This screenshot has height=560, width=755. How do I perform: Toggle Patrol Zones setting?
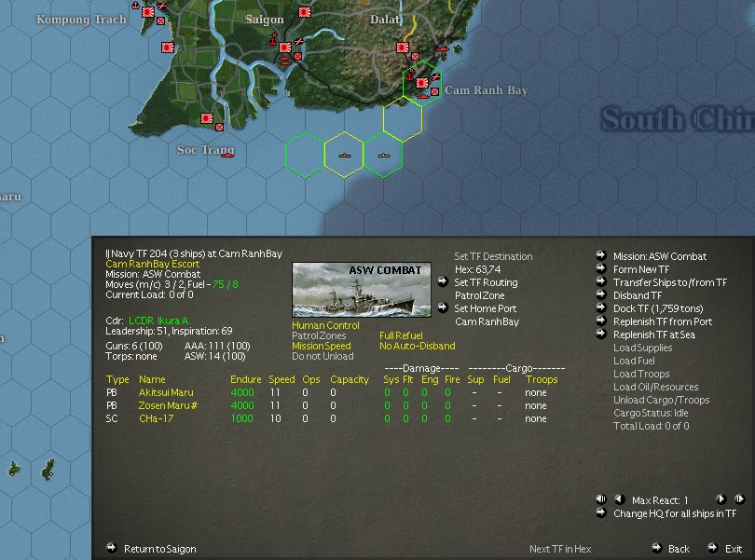point(319,335)
